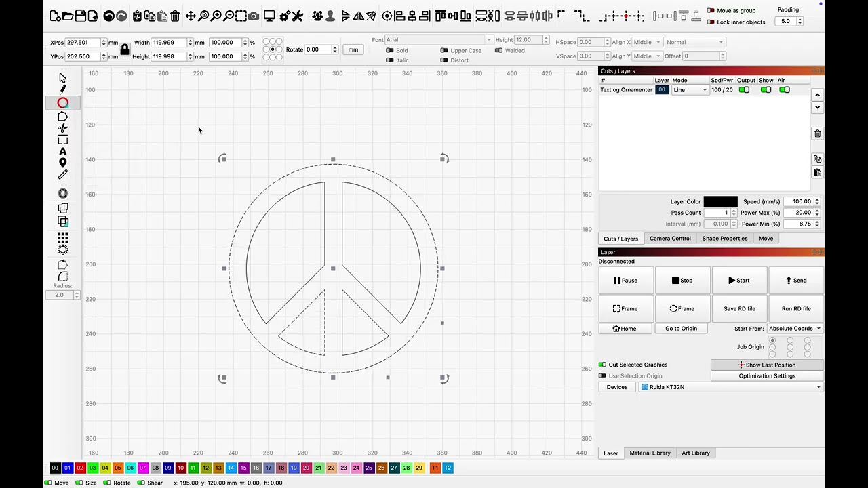
Task: Increase the Pass Count stepper
Action: (734, 211)
